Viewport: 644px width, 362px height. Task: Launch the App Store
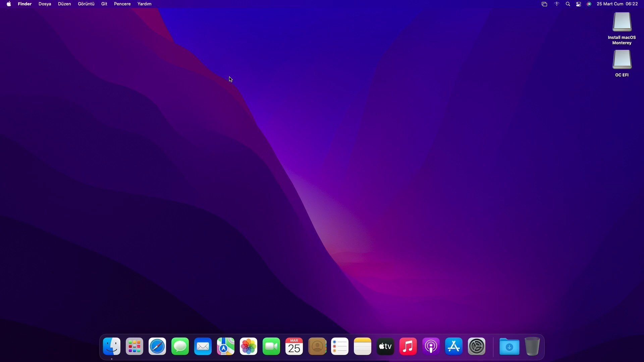(x=454, y=347)
